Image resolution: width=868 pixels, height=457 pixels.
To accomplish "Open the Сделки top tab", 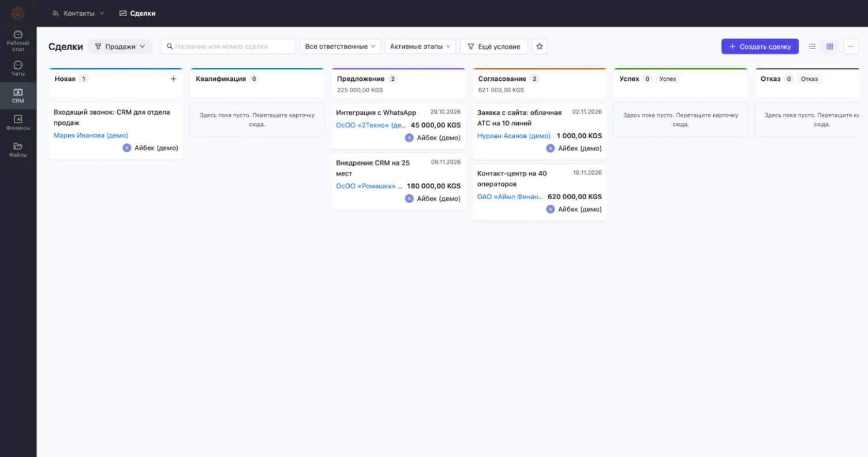I will tap(137, 13).
